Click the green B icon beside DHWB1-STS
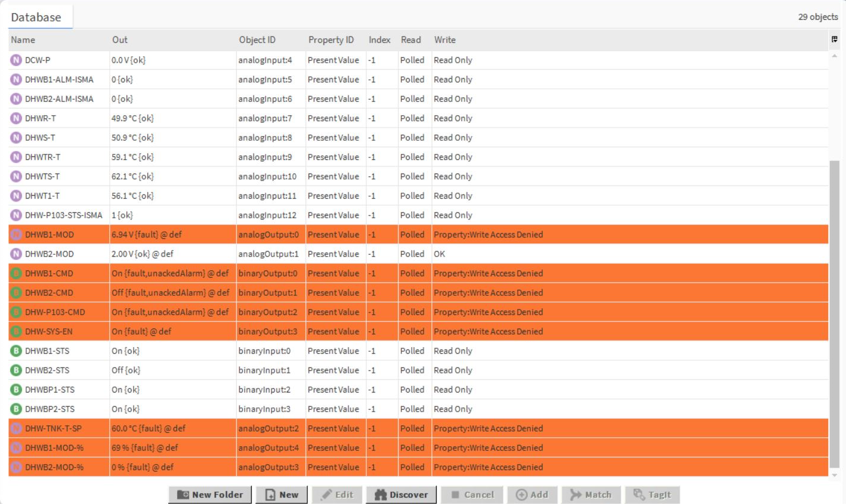The height and width of the screenshot is (504, 846). [x=16, y=351]
